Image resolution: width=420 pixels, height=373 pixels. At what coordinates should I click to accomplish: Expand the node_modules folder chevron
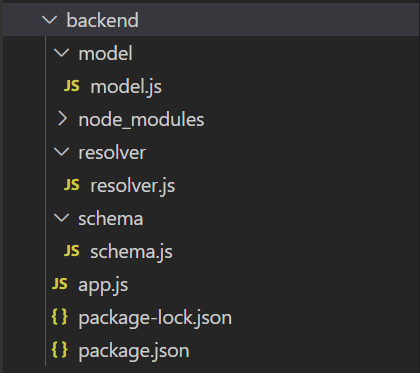pos(62,119)
